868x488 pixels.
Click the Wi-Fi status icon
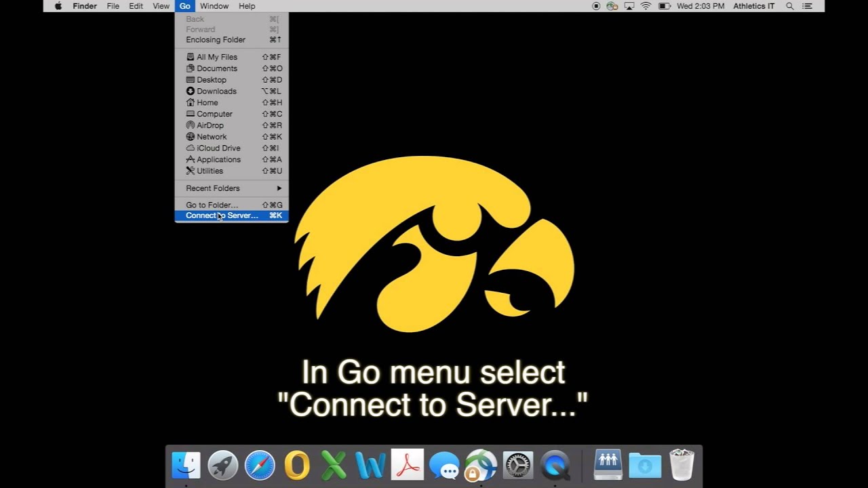pos(646,6)
